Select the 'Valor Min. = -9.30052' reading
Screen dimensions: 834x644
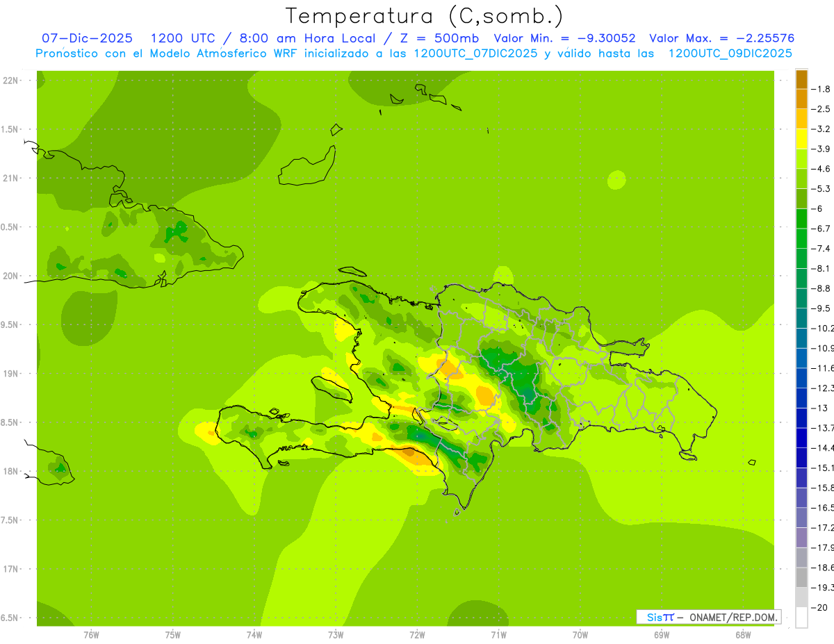tap(564, 38)
